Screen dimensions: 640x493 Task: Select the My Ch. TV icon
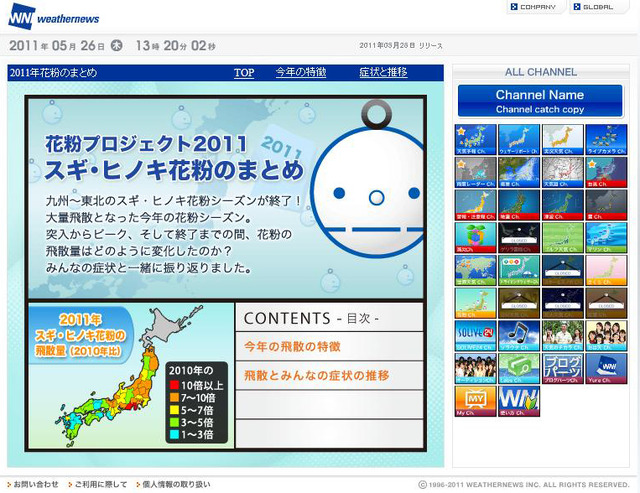(x=475, y=399)
